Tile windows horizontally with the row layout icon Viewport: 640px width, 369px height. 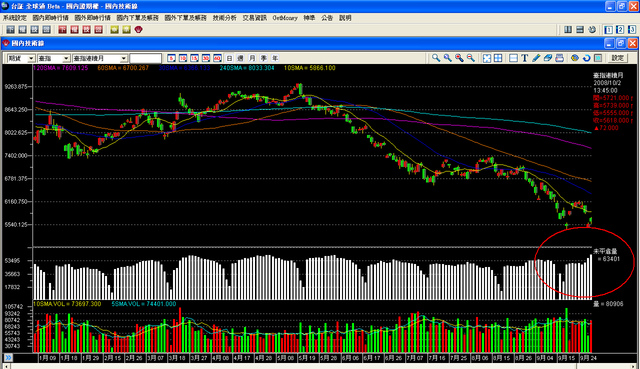(x=580, y=29)
